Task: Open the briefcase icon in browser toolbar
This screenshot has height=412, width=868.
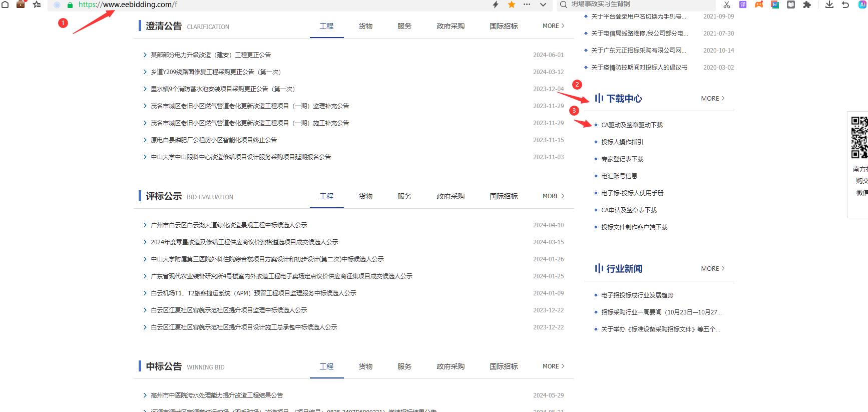Action: click(x=21, y=5)
